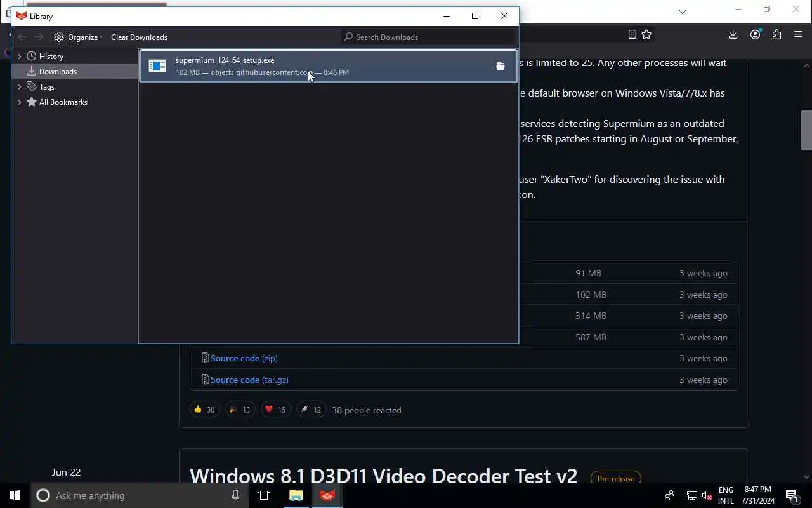The width and height of the screenshot is (812, 508).
Task: Select supermium_124_64_setup.exe download entry
Action: tap(328, 66)
